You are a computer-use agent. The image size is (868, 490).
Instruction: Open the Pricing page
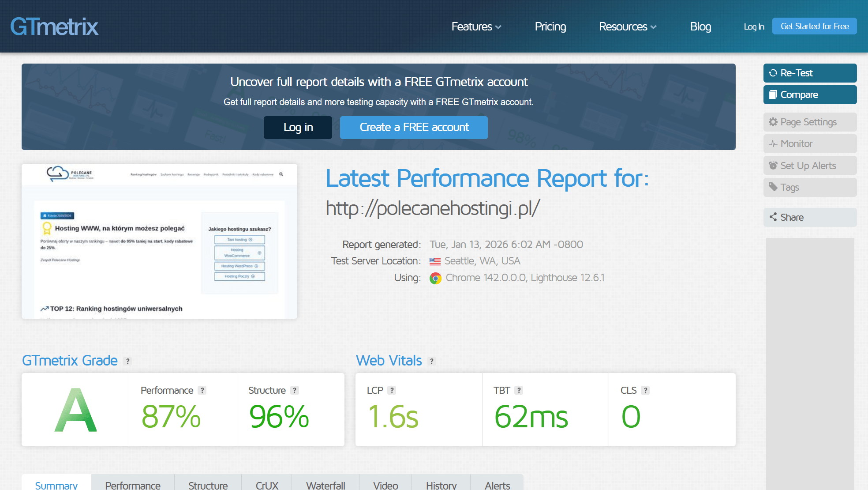click(550, 26)
